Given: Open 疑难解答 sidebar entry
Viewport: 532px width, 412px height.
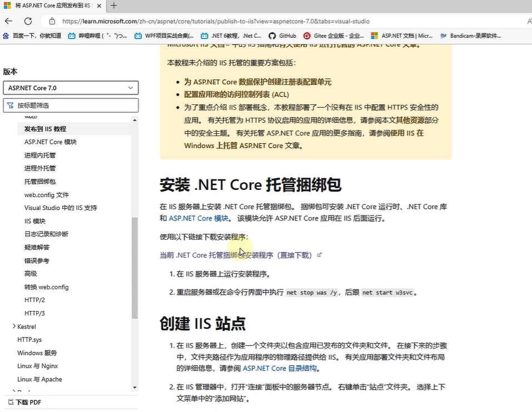Looking at the screenshot, I should (37, 247).
